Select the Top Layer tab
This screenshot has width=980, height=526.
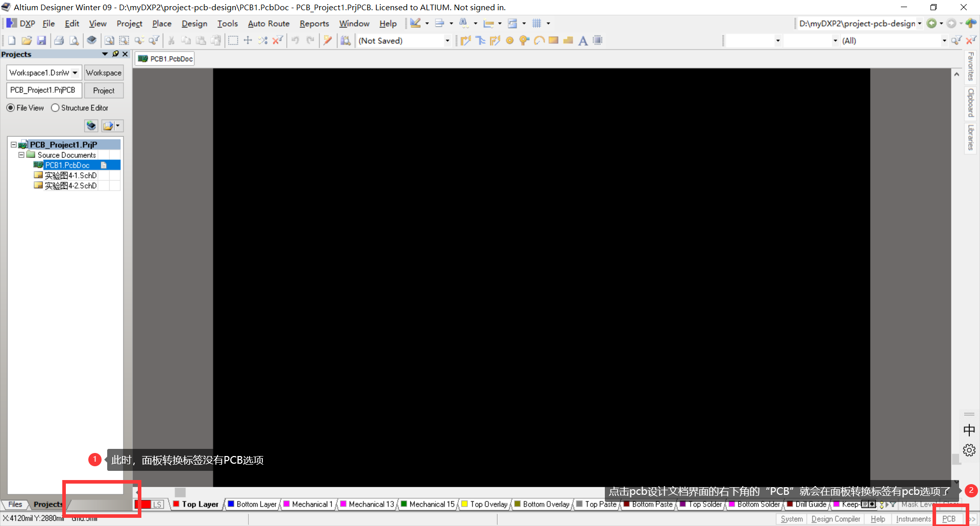196,504
